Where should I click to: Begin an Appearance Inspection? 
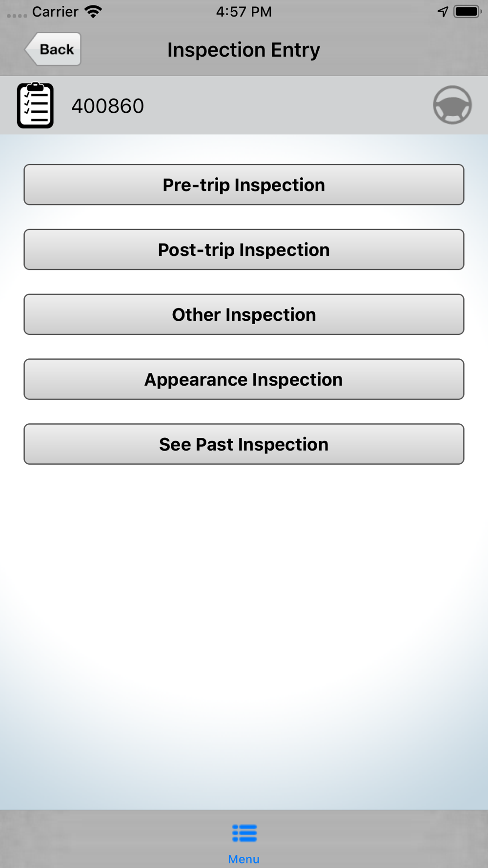[244, 379]
